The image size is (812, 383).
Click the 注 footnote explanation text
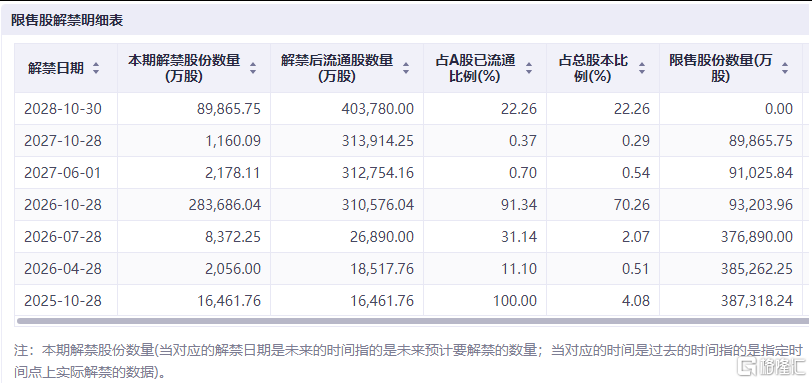(x=409, y=361)
